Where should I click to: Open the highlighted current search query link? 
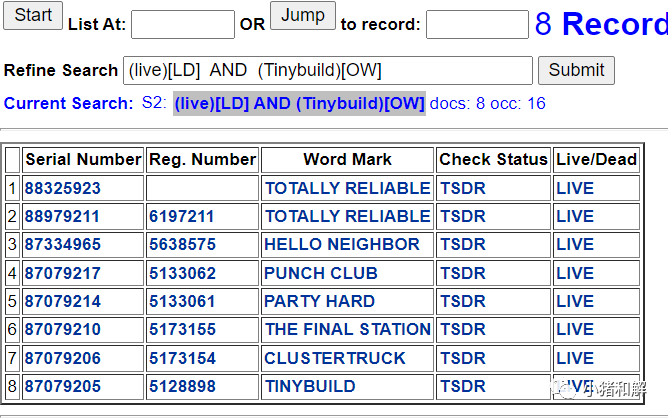tap(299, 103)
